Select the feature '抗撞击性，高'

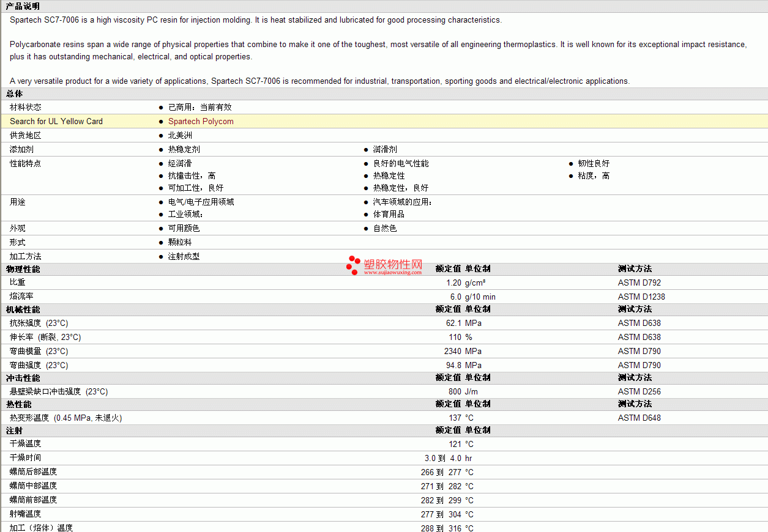192,175
